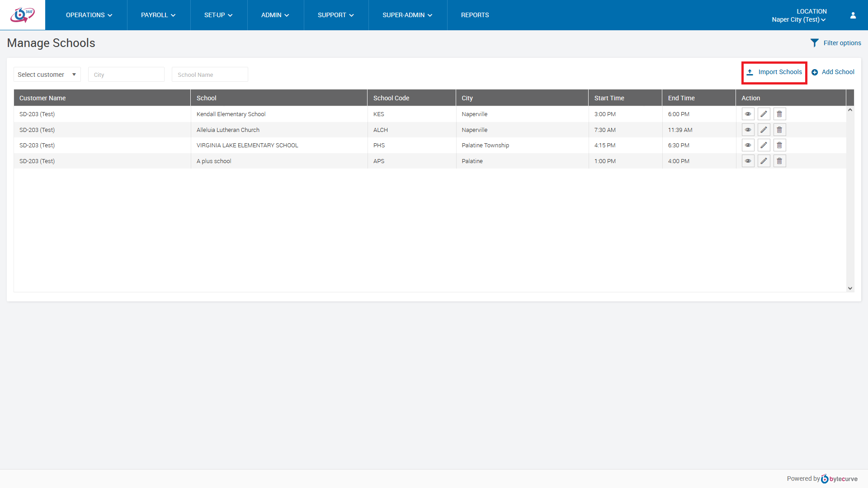The width and height of the screenshot is (868, 488).
Task: Open the Payroll menu
Action: click(158, 15)
